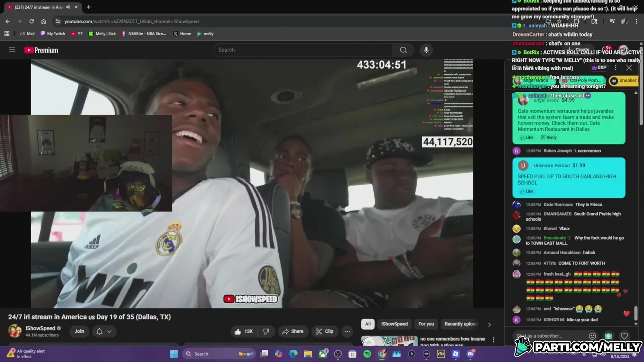Open the Windows Start menu

tap(174, 354)
